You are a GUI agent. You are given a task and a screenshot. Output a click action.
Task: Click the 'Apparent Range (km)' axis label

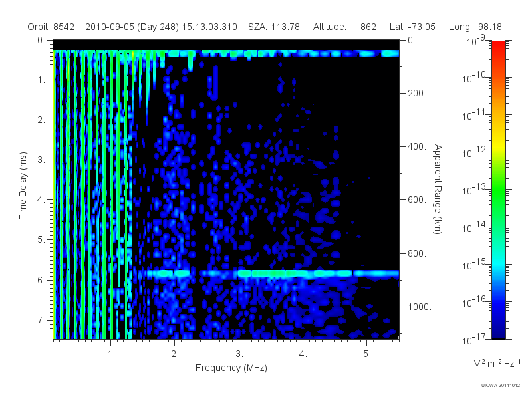(438, 189)
